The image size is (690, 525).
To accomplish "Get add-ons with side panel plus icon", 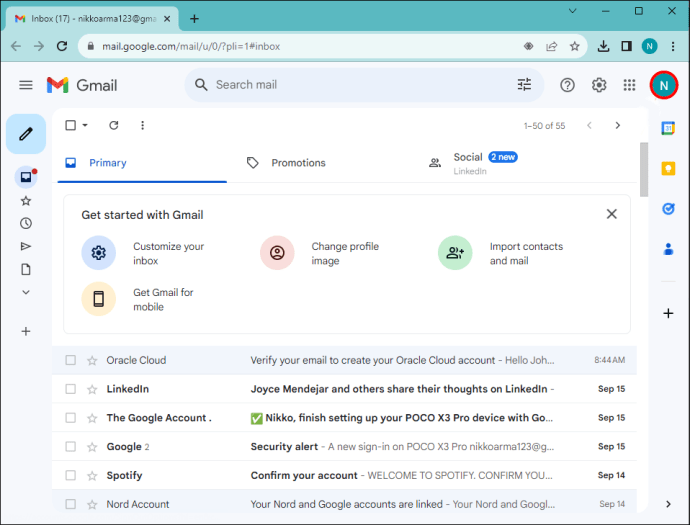I will click(x=668, y=313).
